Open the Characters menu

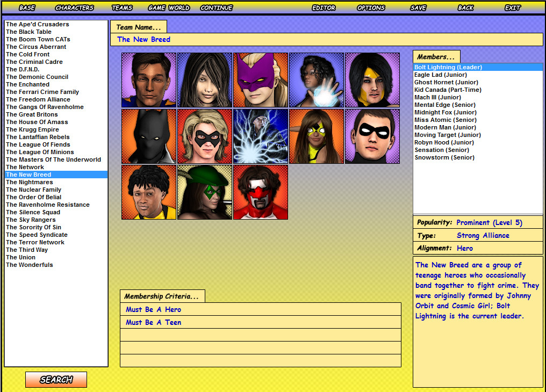coord(74,8)
